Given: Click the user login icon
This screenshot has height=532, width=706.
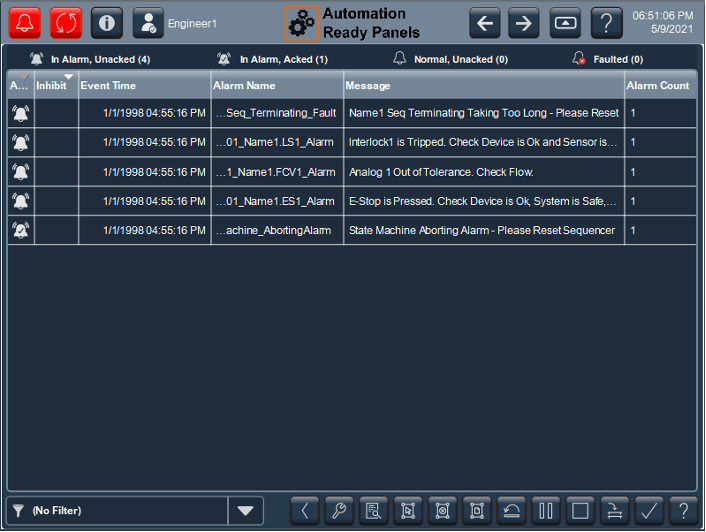Looking at the screenshot, I should 148,23.
